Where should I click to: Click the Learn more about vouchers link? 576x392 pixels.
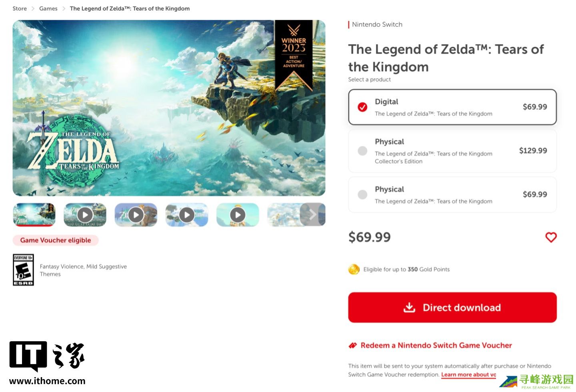click(x=468, y=374)
